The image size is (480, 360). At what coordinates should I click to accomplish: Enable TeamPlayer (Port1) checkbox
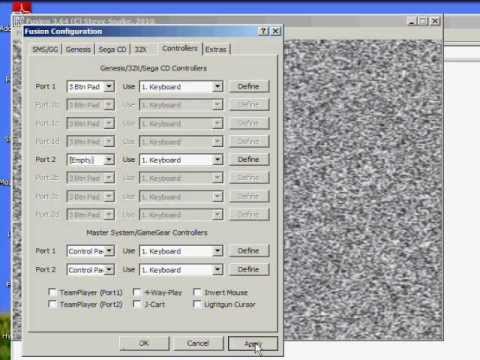52,292
